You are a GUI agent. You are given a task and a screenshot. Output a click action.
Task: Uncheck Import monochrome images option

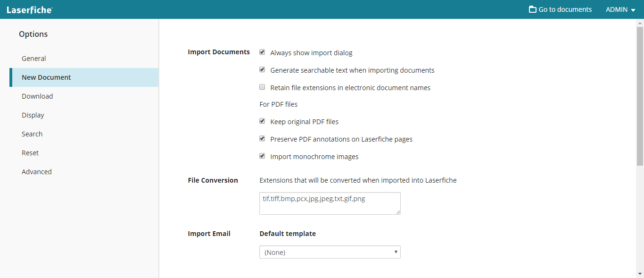click(x=262, y=156)
